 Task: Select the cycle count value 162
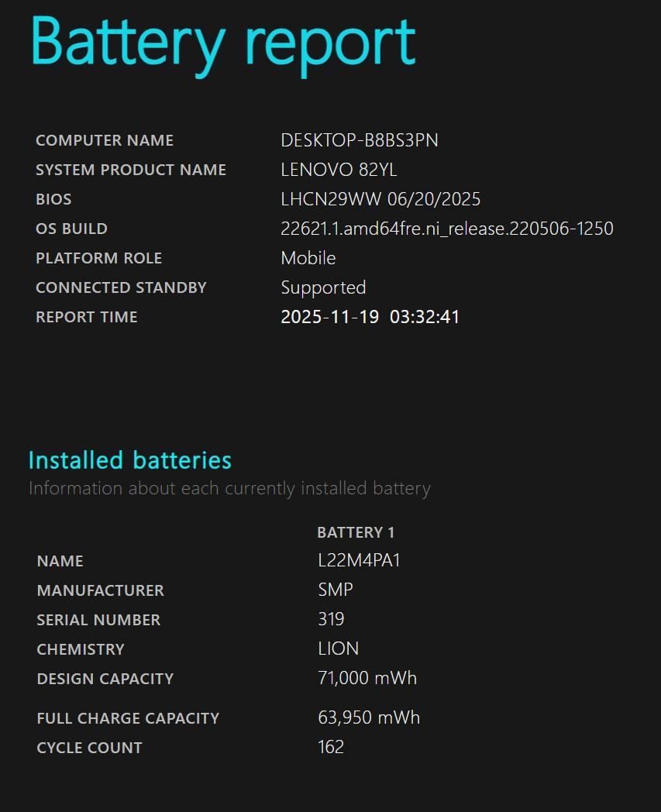pyautogui.click(x=331, y=747)
